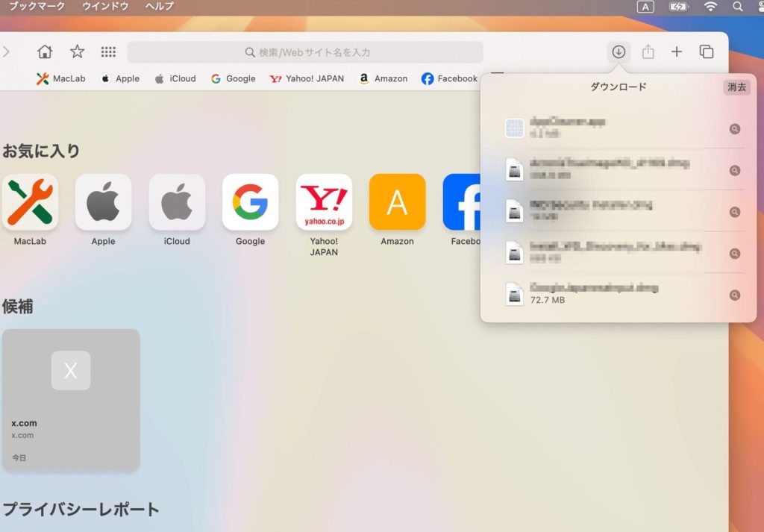
Task: Show tab overview icon
Action: click(x=706, y=51)
